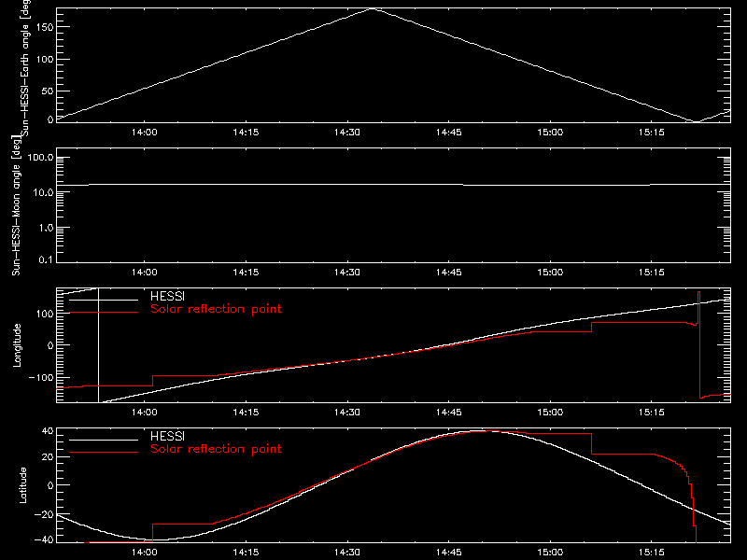The image size is (747, 560).
Task: Click the -40 tick on Latitude axis
Action: [x=44, y=540]
